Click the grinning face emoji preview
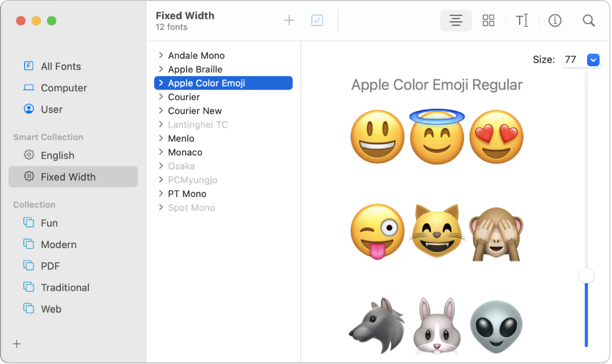The width and height of the screenshot is (612, 364). pos(377,137)
